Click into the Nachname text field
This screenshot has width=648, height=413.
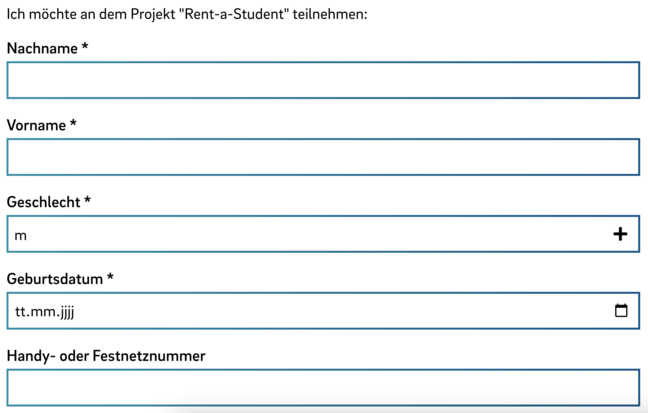pos(322,81)
